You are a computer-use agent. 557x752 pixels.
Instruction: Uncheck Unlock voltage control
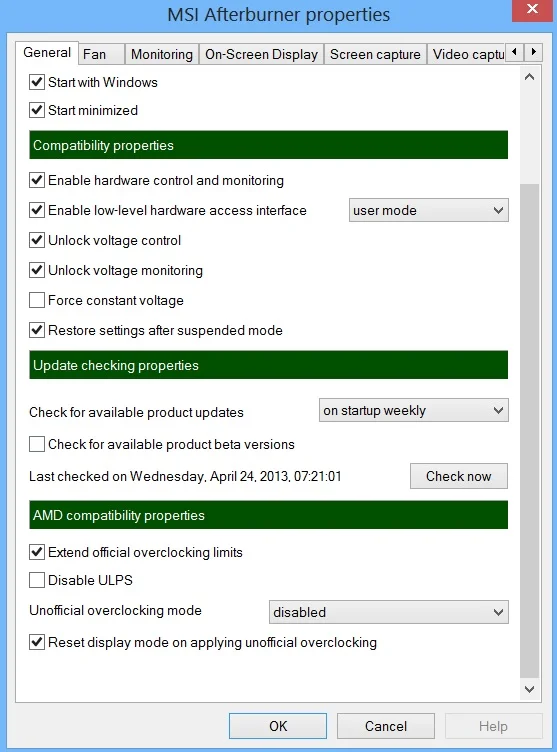pos(37,240)
